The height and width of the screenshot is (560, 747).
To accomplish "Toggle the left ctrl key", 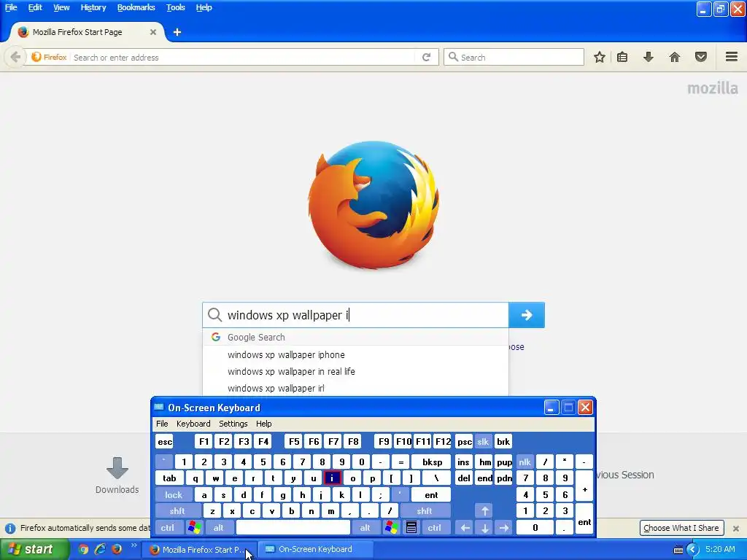I will click(168, 528).
